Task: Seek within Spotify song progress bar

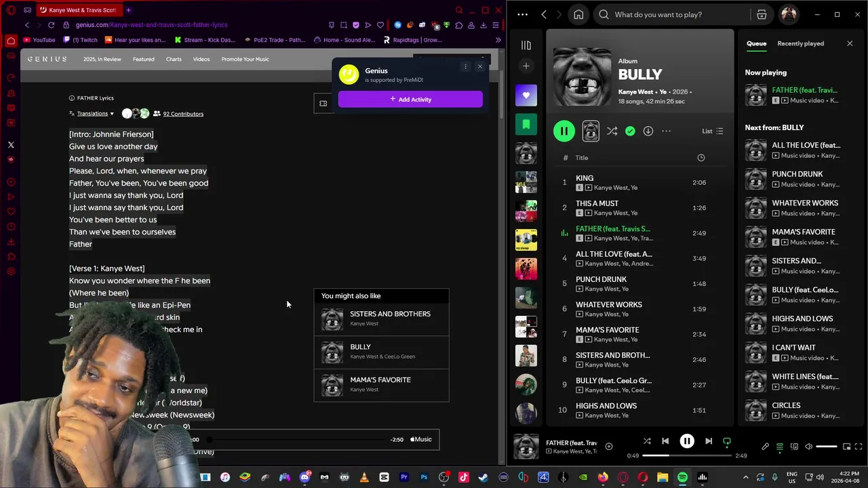Action: click(x=687, y=456)
